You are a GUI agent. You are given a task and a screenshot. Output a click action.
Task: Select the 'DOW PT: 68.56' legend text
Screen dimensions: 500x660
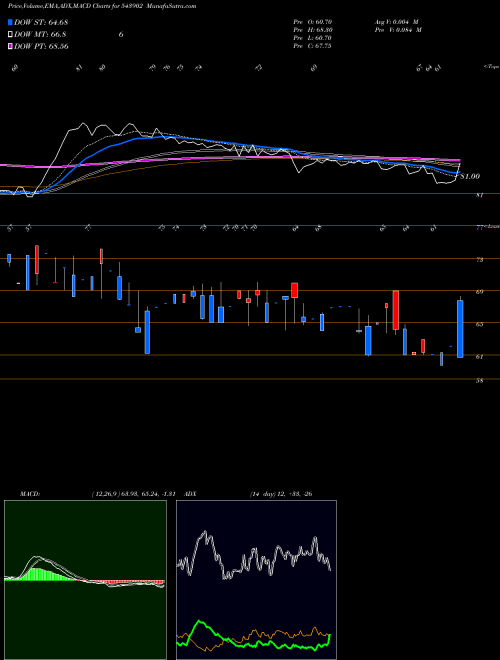[x=41, y=46]
